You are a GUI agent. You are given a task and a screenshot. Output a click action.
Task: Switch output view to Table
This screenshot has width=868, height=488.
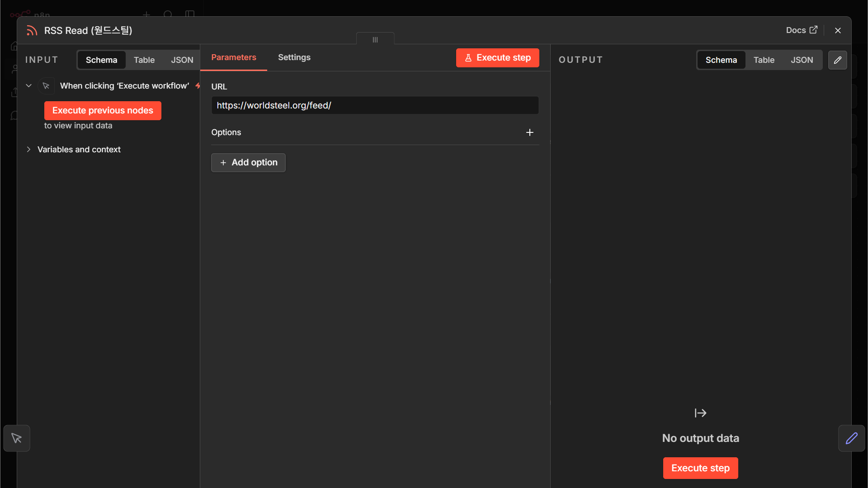(764, 60)
